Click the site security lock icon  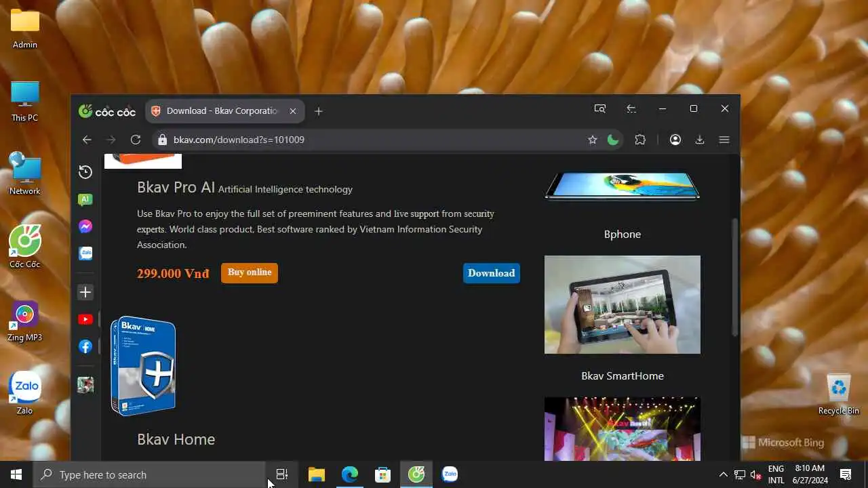click(x=161, y=140)
